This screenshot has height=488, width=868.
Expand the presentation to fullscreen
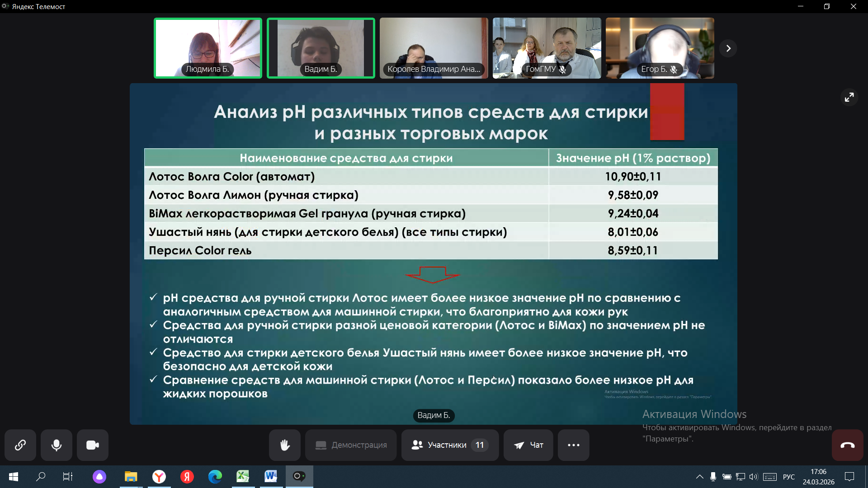[849, 97]
